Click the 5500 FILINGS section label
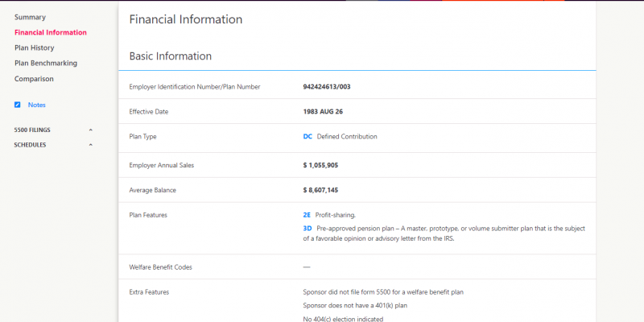The height and width of the screenshot is (322, 644). coord(32,130)
